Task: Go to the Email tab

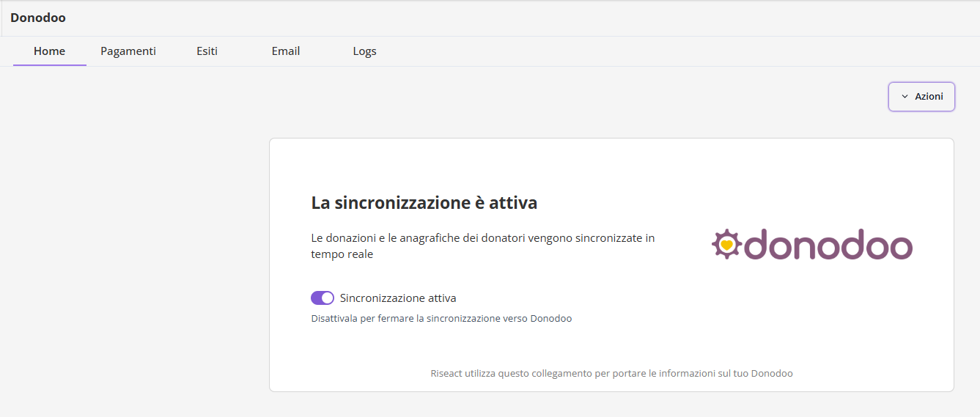Action: [x=286, y=51]
